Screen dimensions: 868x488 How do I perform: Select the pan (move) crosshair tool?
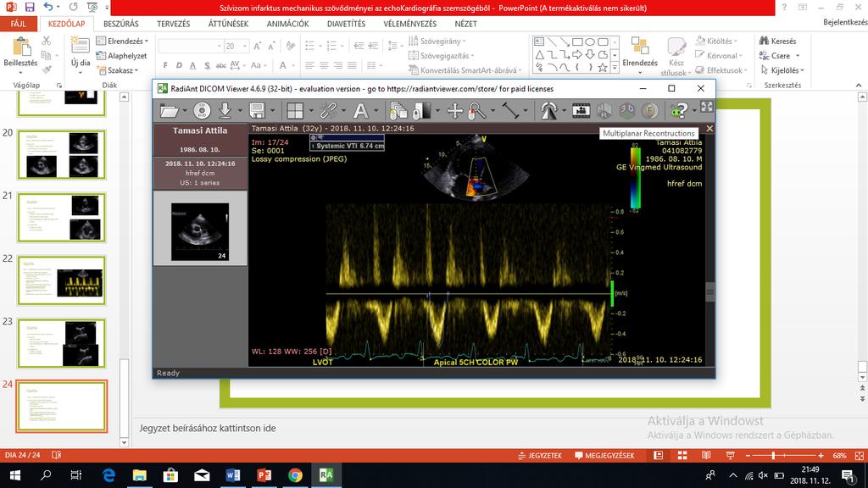(454, 111)
